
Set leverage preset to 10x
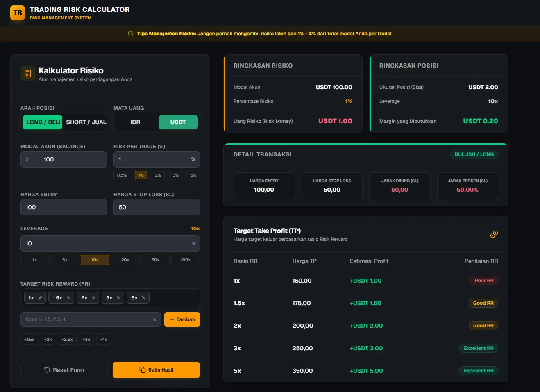coord(95,260)
